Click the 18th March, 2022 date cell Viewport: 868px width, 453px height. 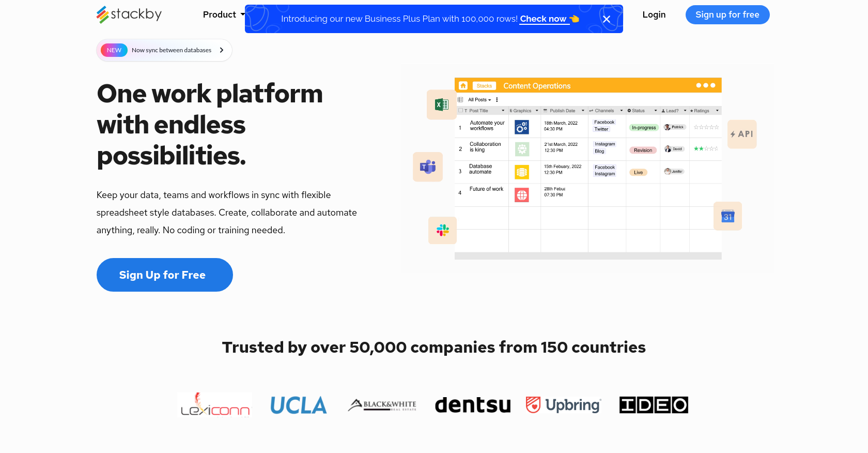(561, 126)
